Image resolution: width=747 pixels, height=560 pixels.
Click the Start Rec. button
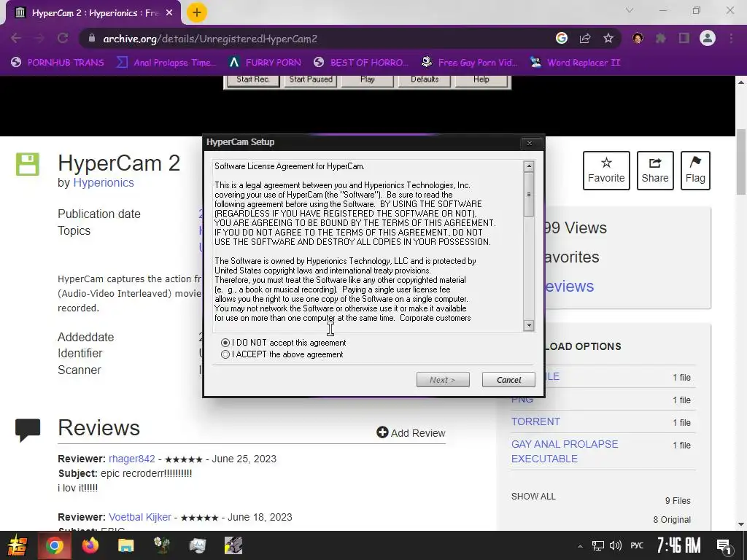pos(253,79)
